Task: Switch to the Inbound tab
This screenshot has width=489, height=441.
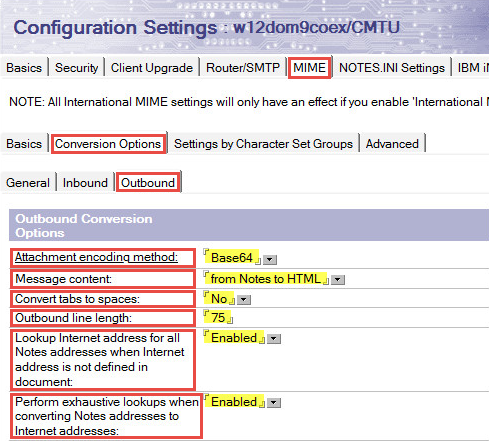Action: click(85, 183)
